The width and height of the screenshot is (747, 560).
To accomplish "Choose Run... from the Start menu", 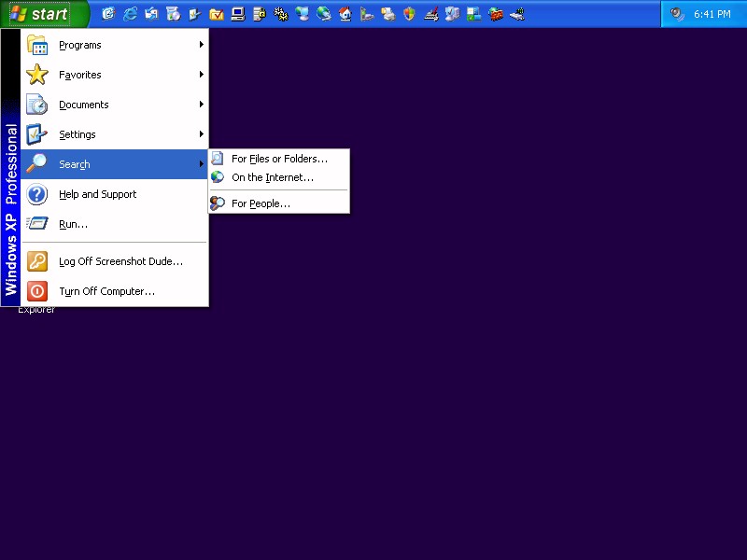I will (x=115, y=224).
